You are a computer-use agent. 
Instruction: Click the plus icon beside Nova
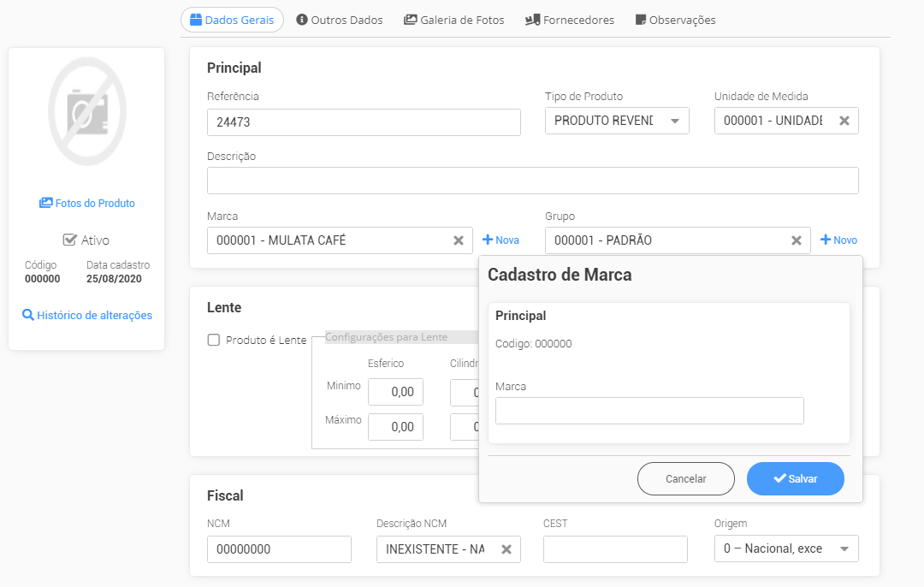coord(488,240)
